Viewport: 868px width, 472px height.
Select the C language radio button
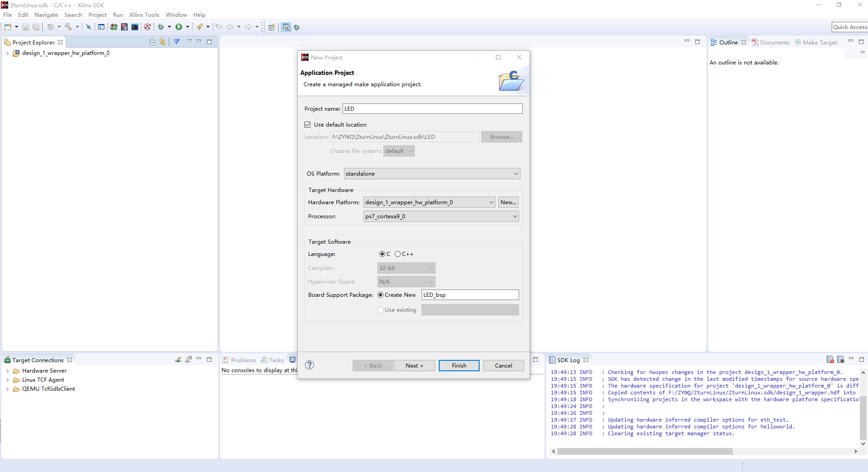click(382, 254)
